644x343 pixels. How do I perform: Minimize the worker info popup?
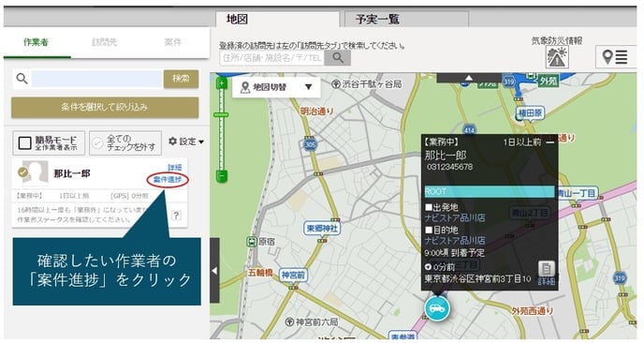550,142
